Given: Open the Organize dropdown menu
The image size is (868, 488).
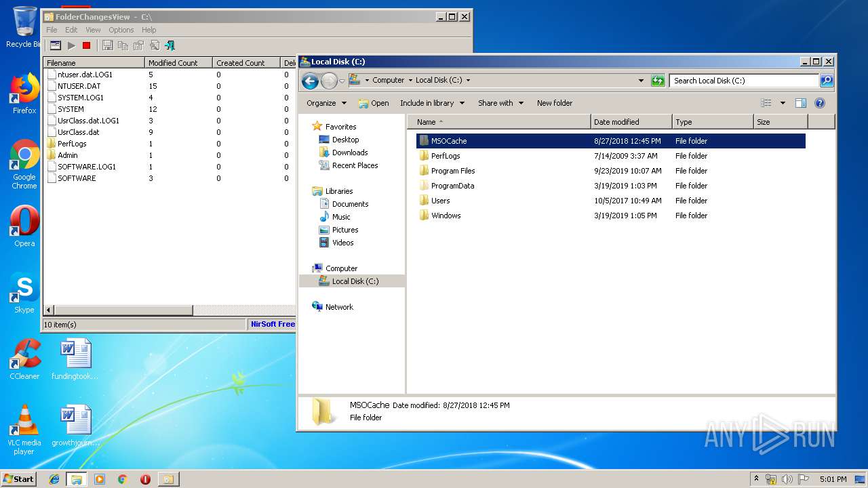Looking at the screenshot, I should click(x=326, y=103).
